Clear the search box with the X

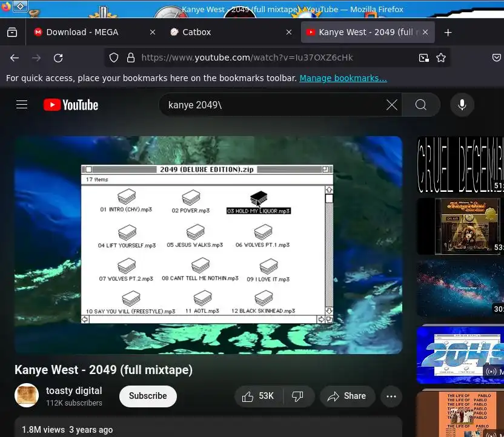pos(392,105)
